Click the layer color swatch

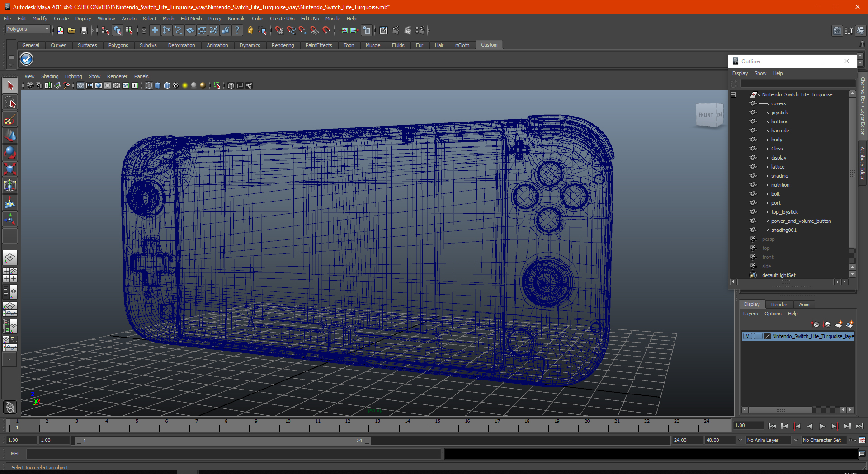click(767, 336)
